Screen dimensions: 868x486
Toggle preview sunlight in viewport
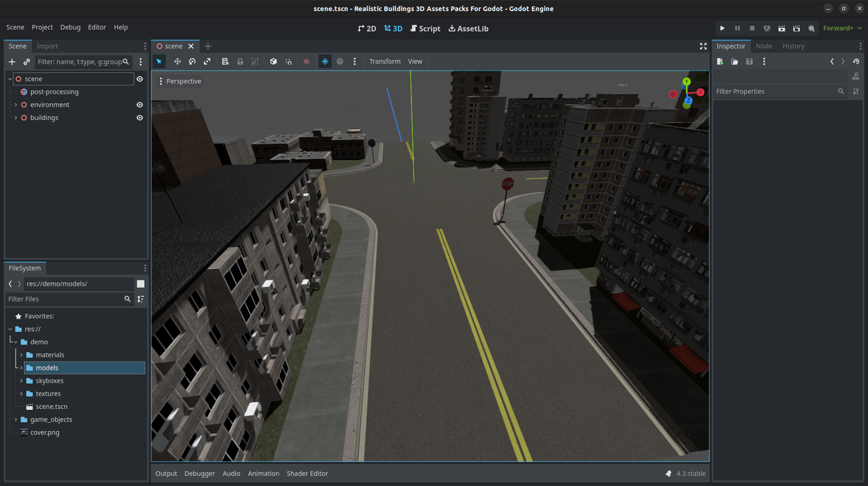click(325, 61)
